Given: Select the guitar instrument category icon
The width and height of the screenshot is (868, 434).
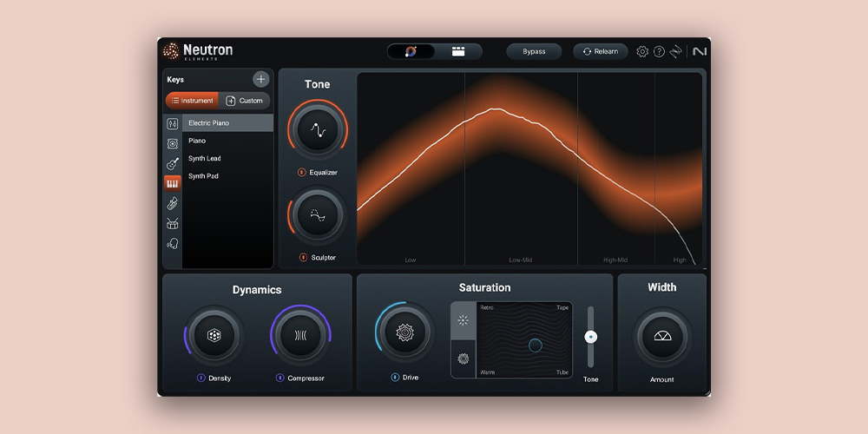Looking at the screenshot, I should 173,164.
